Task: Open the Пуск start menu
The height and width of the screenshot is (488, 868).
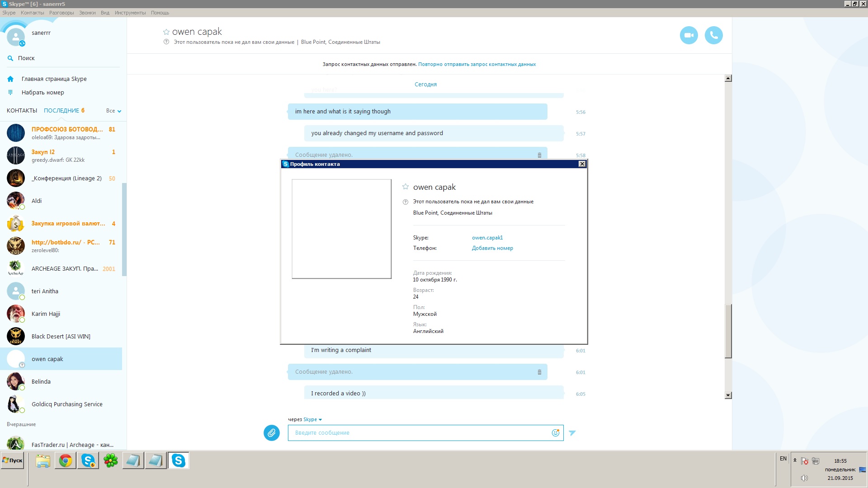Action: coord(12,460)
